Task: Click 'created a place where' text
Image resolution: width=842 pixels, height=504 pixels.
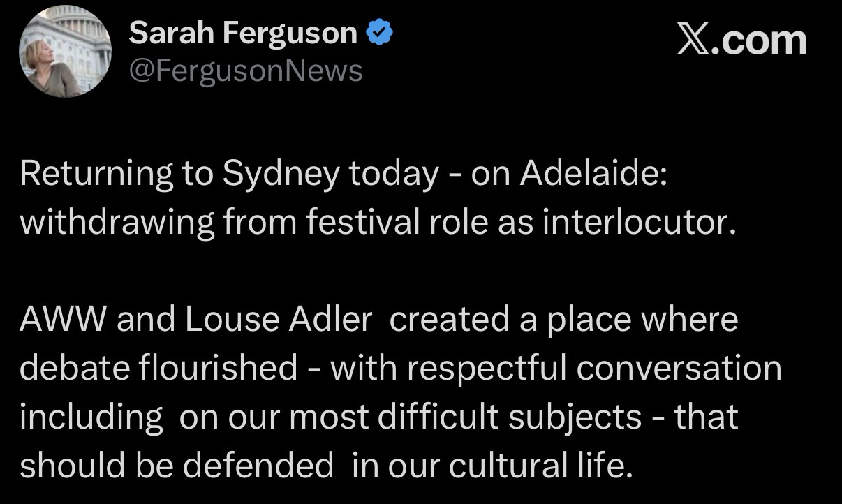Action: click(x=563, y=319)
